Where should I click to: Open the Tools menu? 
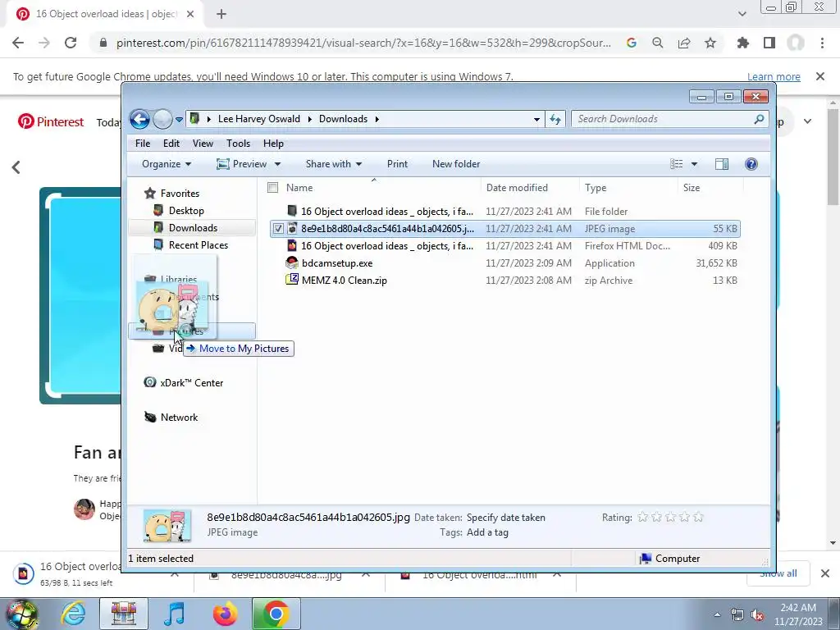coord(239,144)
